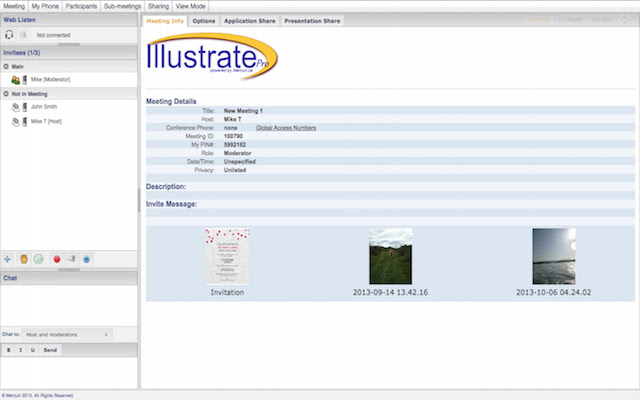Image resolution: width=640 pixels, height=400 pixels.
Task: Click the phone icon beside John Smith
Action: click(24, 107)
